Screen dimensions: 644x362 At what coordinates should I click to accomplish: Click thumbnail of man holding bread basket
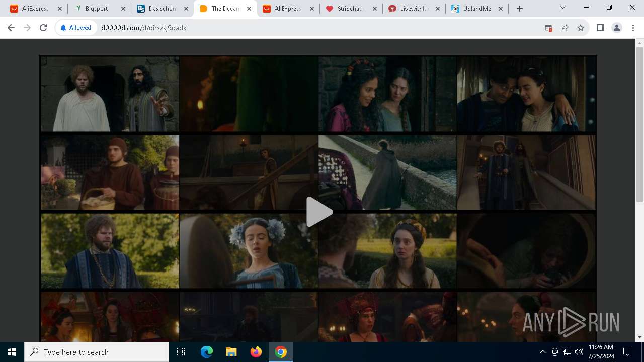[x=110, y=172]
